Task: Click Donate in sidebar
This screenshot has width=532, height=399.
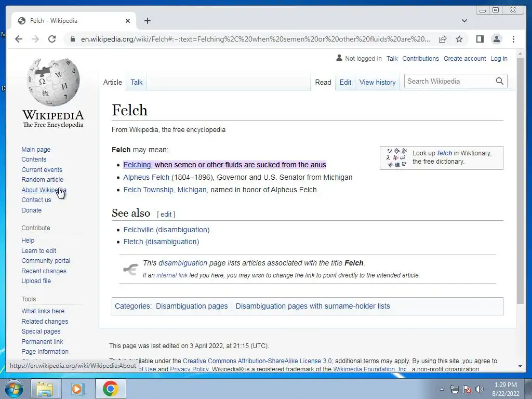Action: [32, 210]
